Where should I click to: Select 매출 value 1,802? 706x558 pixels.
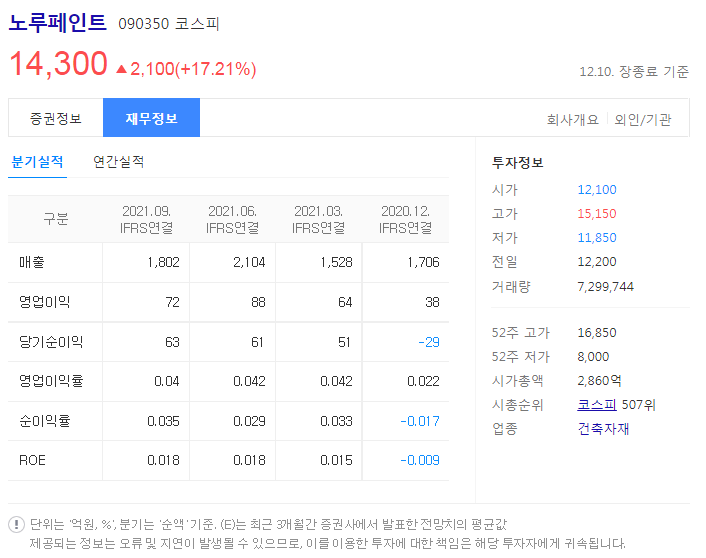pos(163,262)
